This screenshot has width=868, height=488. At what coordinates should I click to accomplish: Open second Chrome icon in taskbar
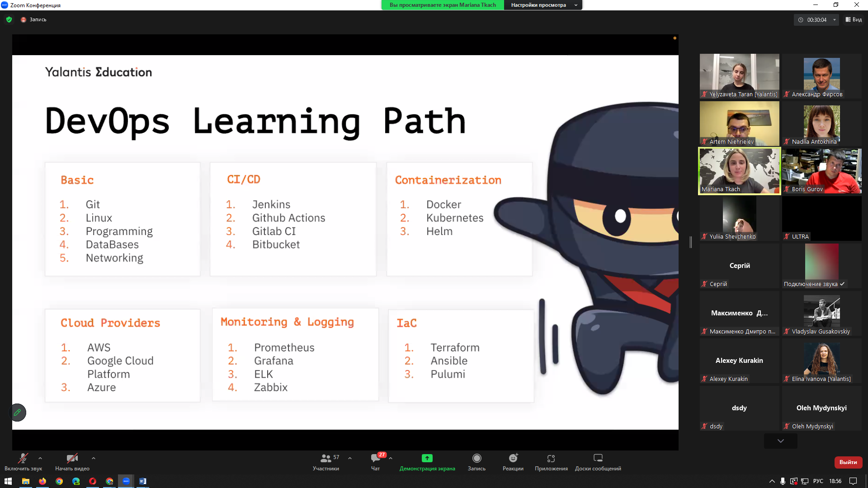109,481
